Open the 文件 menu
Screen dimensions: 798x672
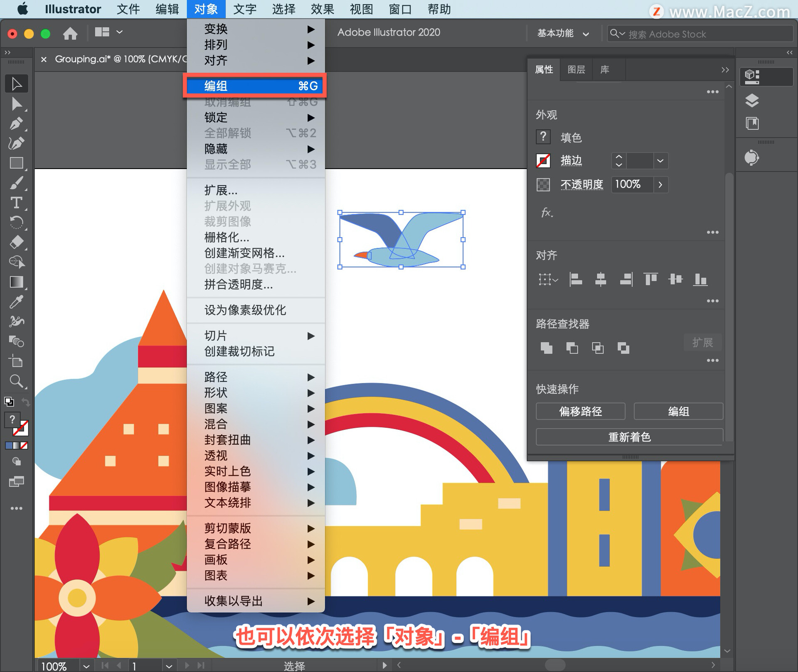click(x=128, y=9)
